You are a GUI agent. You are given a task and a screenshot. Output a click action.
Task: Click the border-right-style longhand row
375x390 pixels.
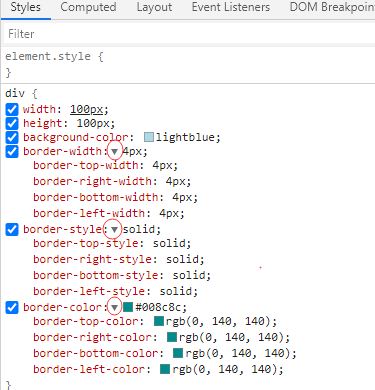click(119, 259)
